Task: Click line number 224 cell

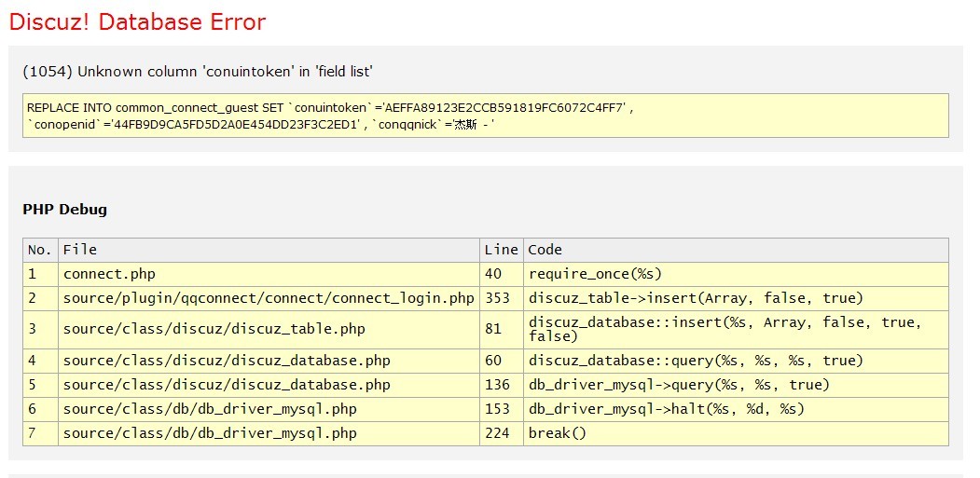Action: 498,433
